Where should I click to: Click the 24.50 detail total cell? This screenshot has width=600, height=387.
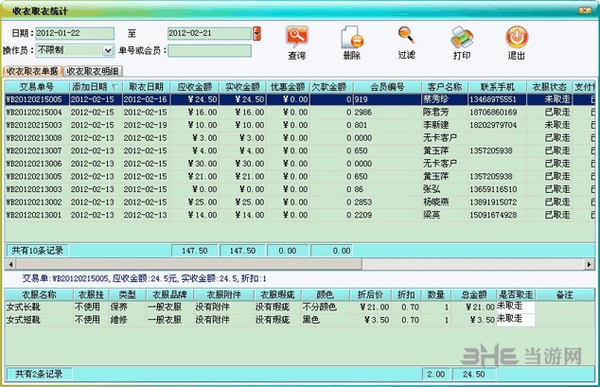(x=474, y=374)
